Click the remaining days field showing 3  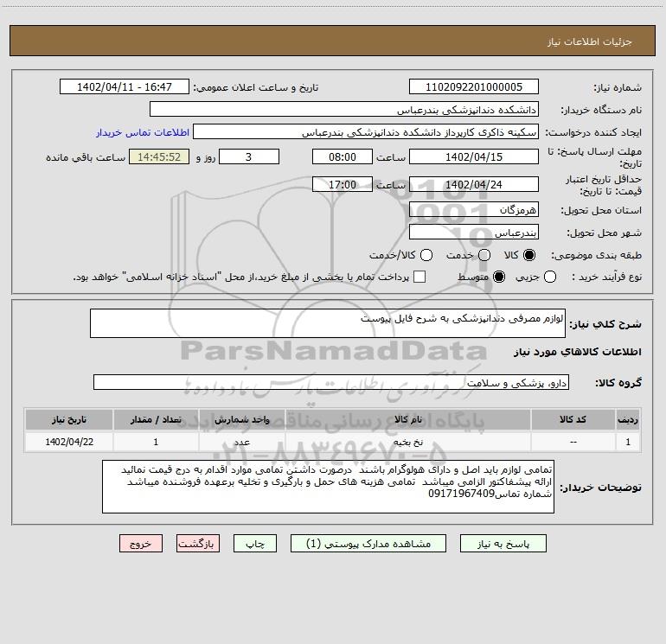[249, 157]
